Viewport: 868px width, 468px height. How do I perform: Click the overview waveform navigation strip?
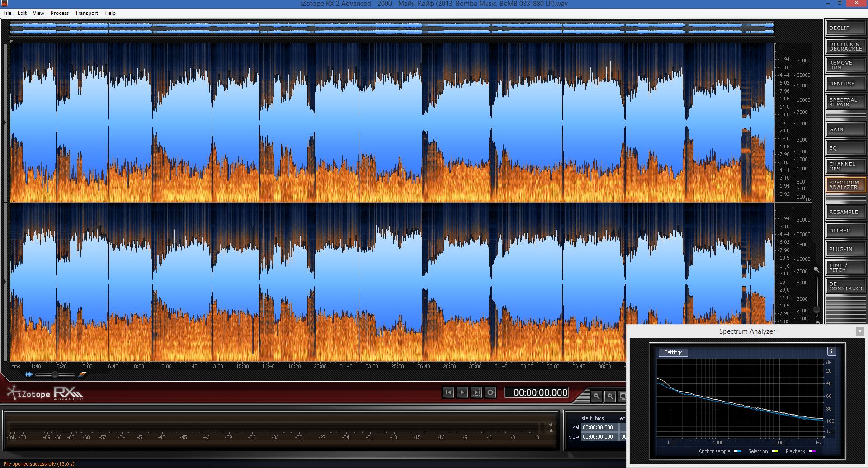click(x=392, y=28)
